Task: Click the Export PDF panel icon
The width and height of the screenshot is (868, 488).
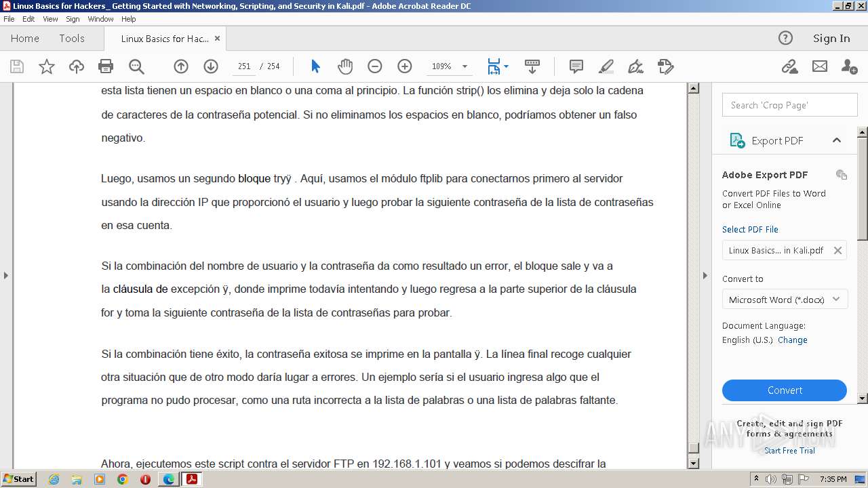Action: pos(737,140)
